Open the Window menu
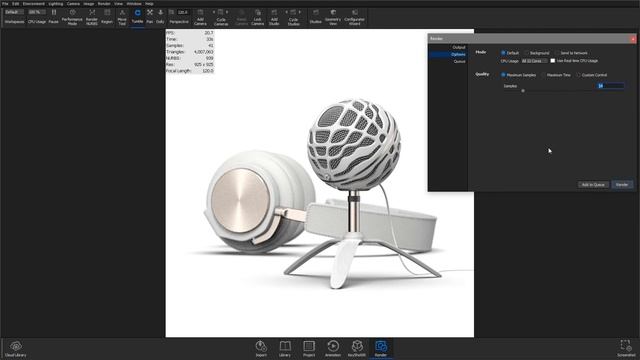 click(134, 4)
